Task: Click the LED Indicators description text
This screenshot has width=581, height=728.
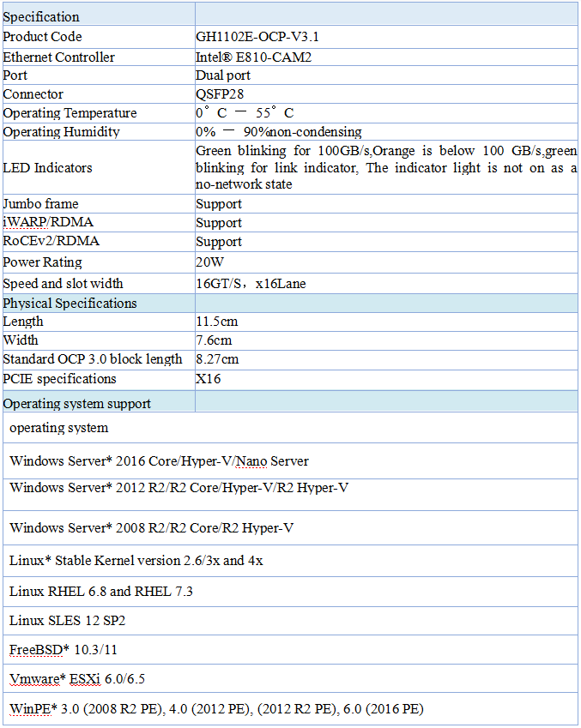Action: [386, 168]
